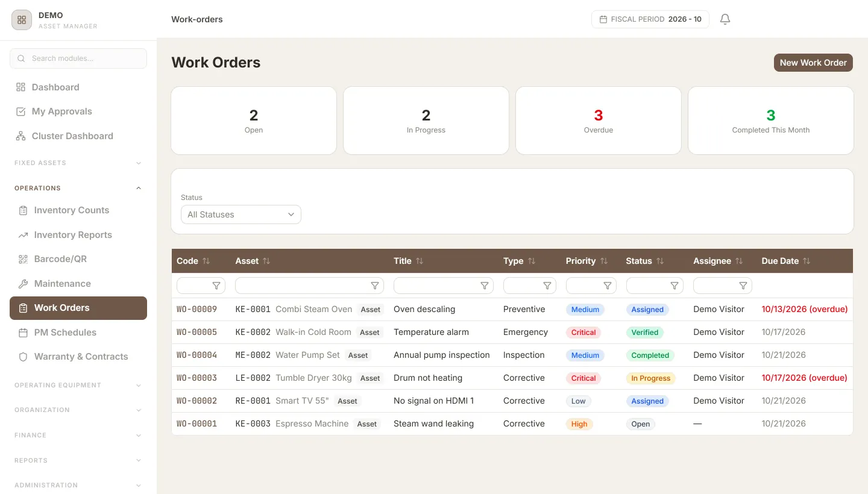Open the Dashboard page

78,87
